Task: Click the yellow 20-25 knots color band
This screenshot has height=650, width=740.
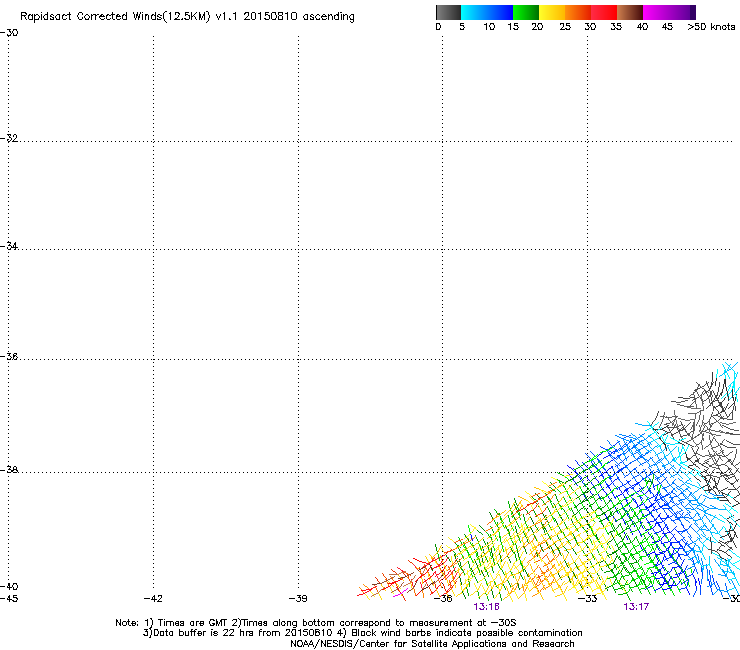Action: coord(552,12)
